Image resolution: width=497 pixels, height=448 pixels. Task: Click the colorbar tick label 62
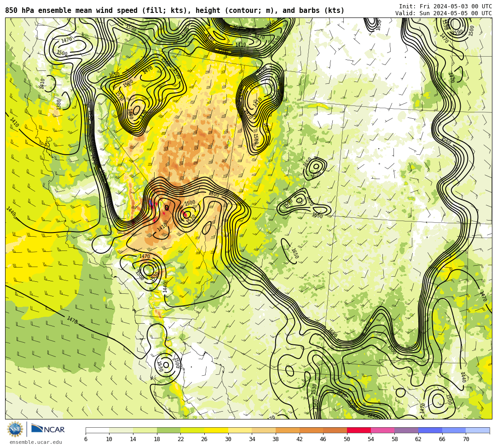coord(418,439)
